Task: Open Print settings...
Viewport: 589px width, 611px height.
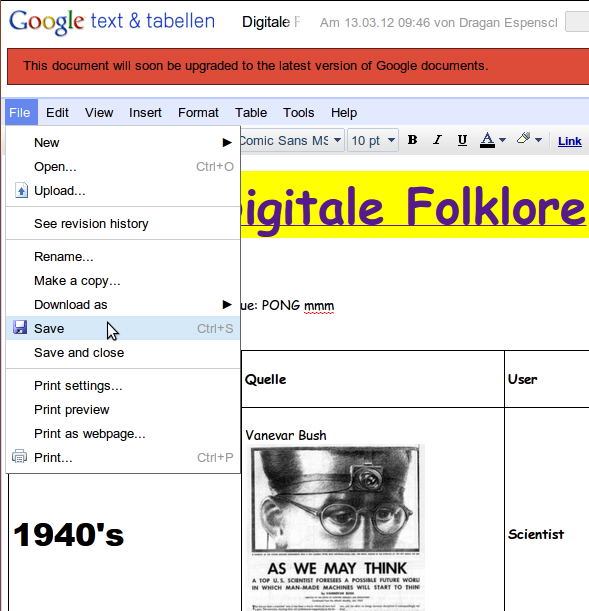Action: pyautogui.click(x=123, y=386)
